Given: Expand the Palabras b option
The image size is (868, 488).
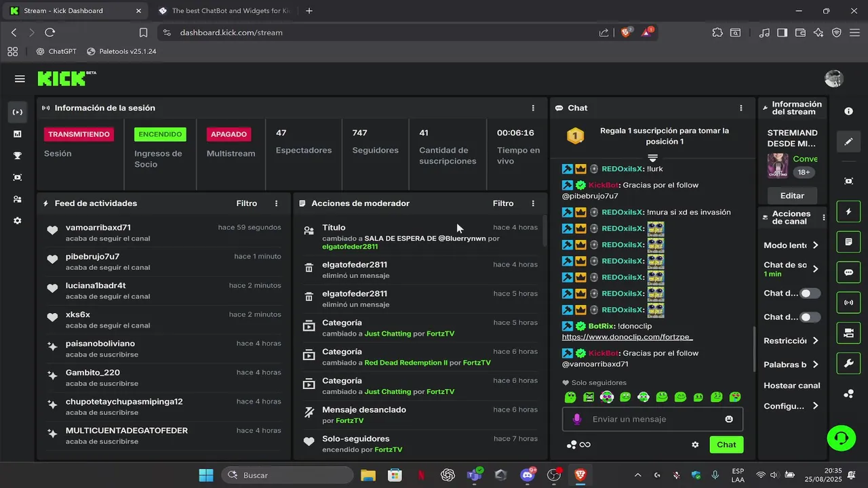Looking at the screenshot, I should pos(791,365).
